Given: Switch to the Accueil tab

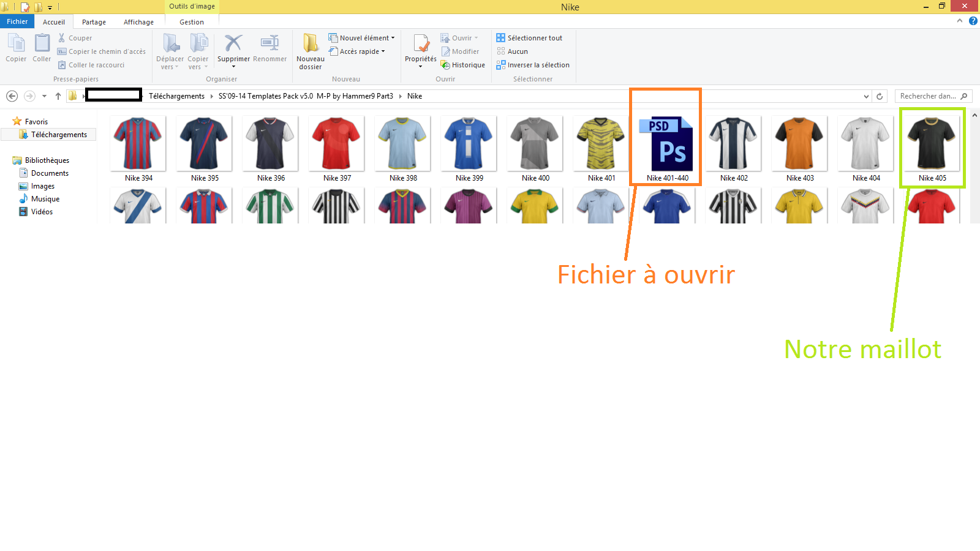Looking at the screenshot, I should point(54,22).
